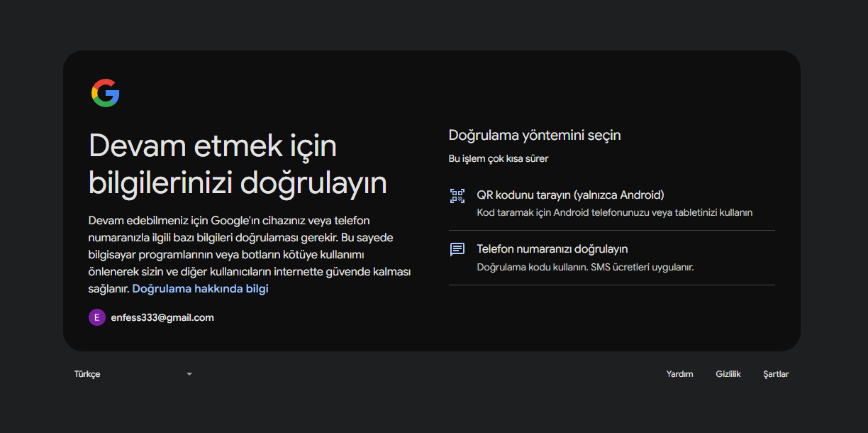Click the Kod taramak için Android description
Image resolution: width=868 pixels, height=433 pixels.
[615, 212]
